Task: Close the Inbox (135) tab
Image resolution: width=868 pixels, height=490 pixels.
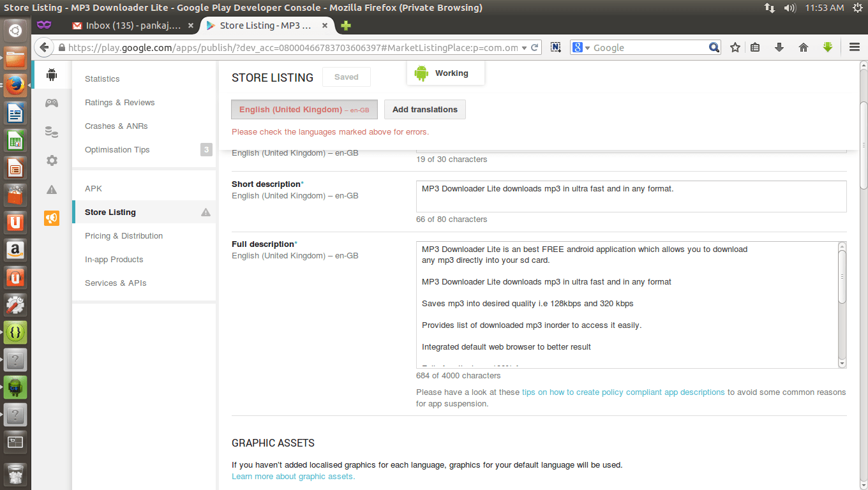Action: pos(191,26)
